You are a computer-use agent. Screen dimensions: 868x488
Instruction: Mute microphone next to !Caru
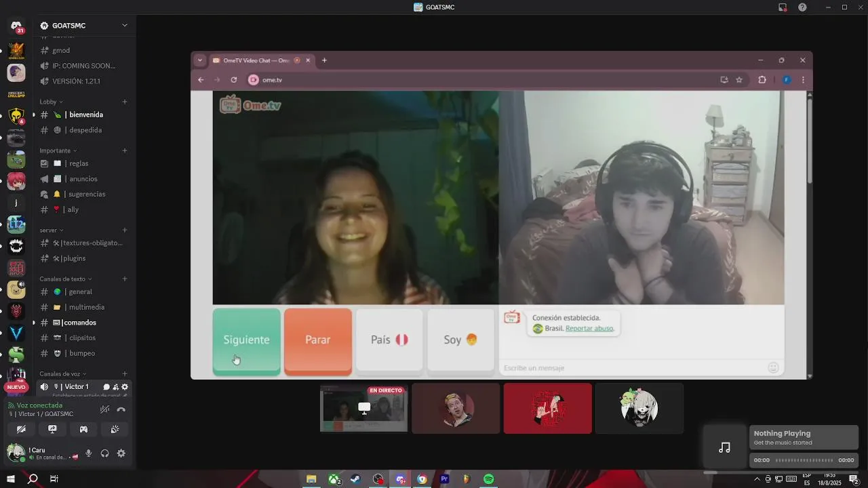point(88,453)
